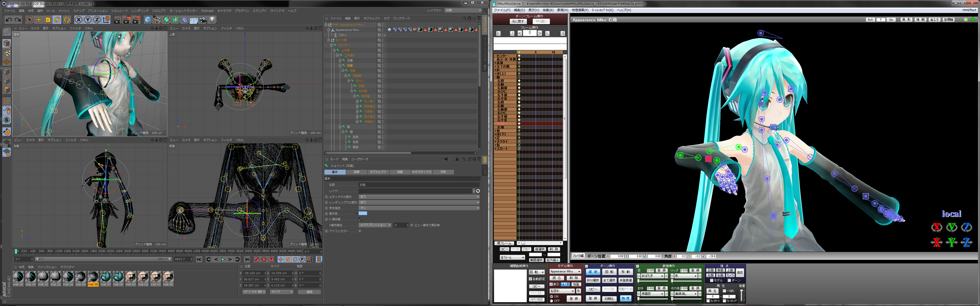Click the red record keyframe icon
Screen dimensions: 980x306
256,260
